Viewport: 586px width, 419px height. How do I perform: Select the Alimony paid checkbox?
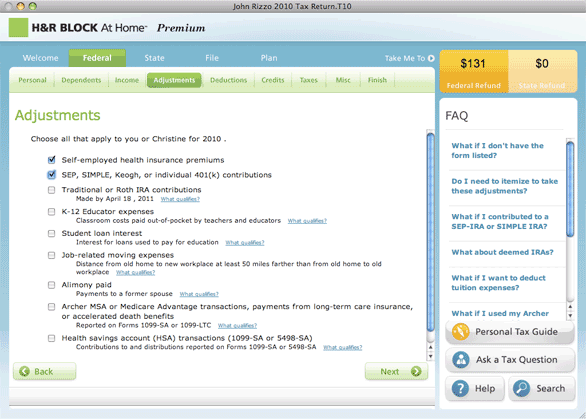point(52,285)
